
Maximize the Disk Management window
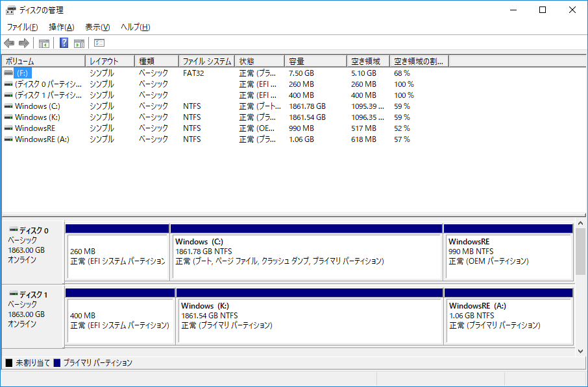click(x=543, y=10)
